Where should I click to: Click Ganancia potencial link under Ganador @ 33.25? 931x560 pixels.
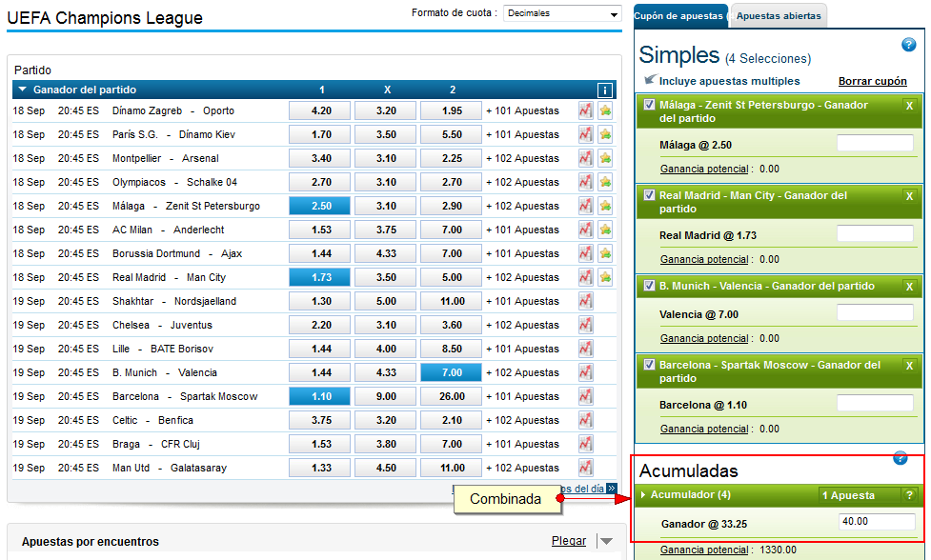coord(704,550)
